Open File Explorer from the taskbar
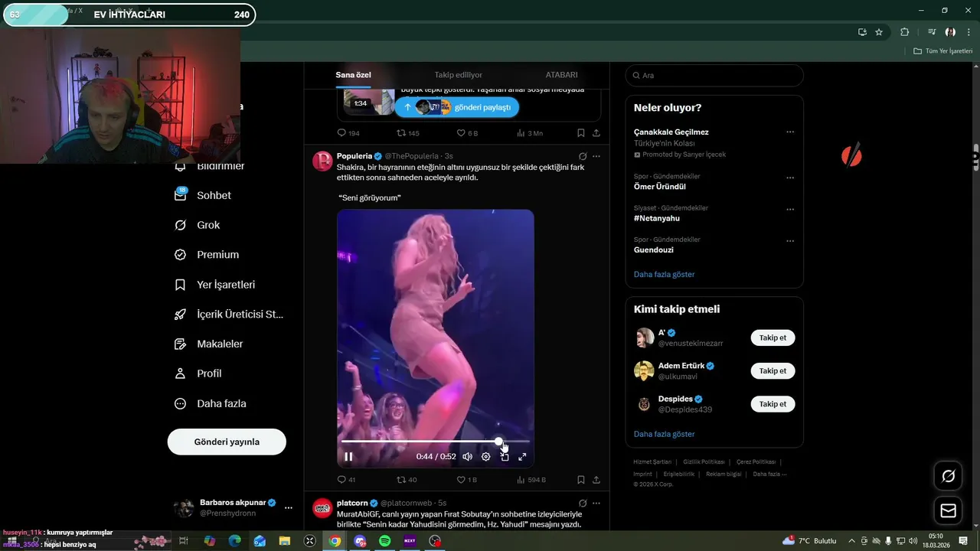 tap(285, 541)
